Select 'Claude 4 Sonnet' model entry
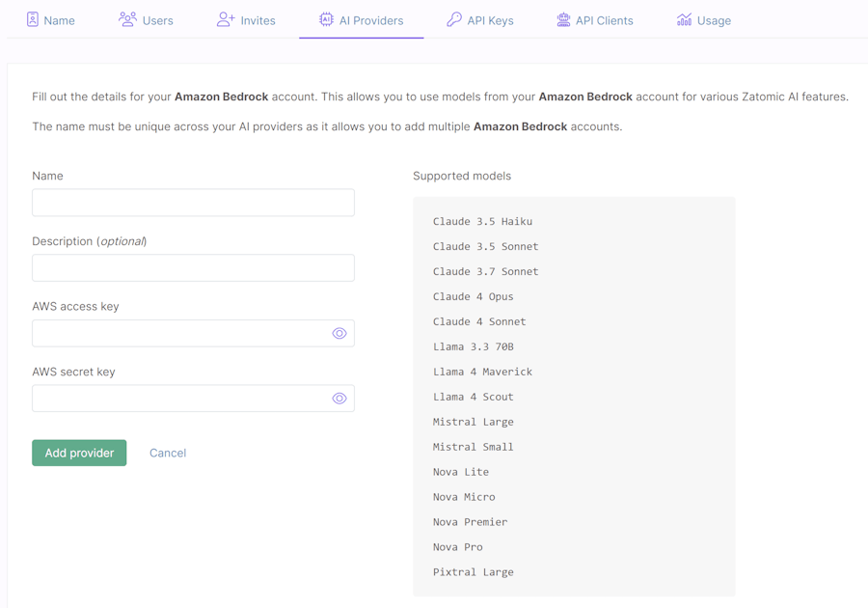Viewport: 868px width, 608px height. [x=479, y=321]
